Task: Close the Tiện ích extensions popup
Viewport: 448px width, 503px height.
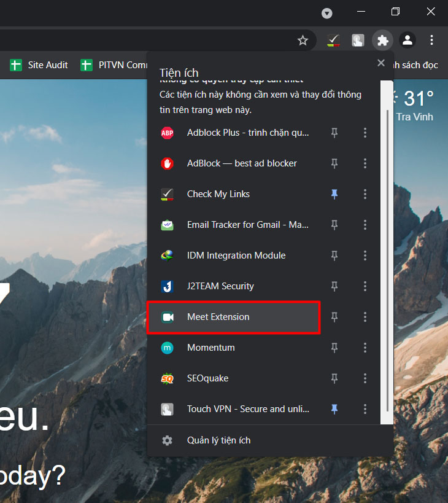Action: [381, 63]
